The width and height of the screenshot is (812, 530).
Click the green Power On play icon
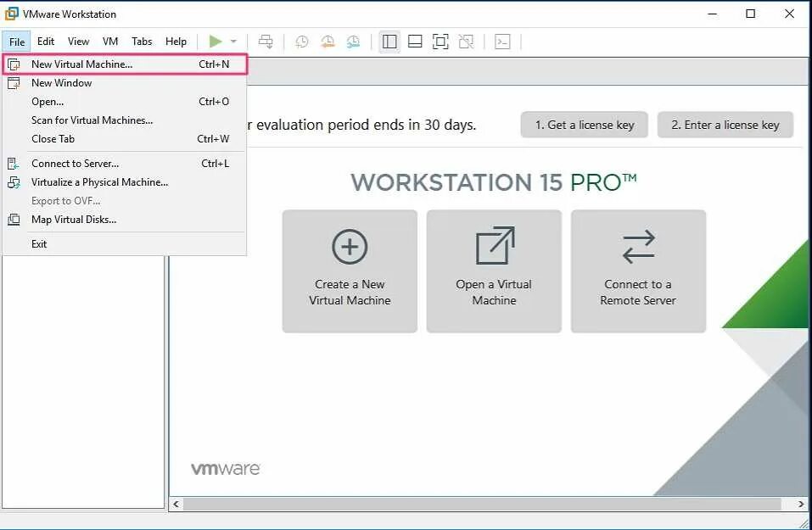(x=216, y=42)
